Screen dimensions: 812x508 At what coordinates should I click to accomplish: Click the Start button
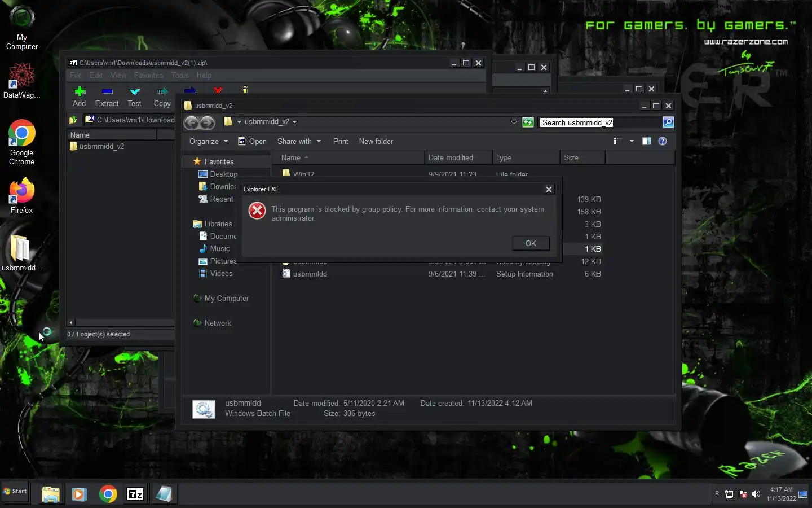click(15, 491)
